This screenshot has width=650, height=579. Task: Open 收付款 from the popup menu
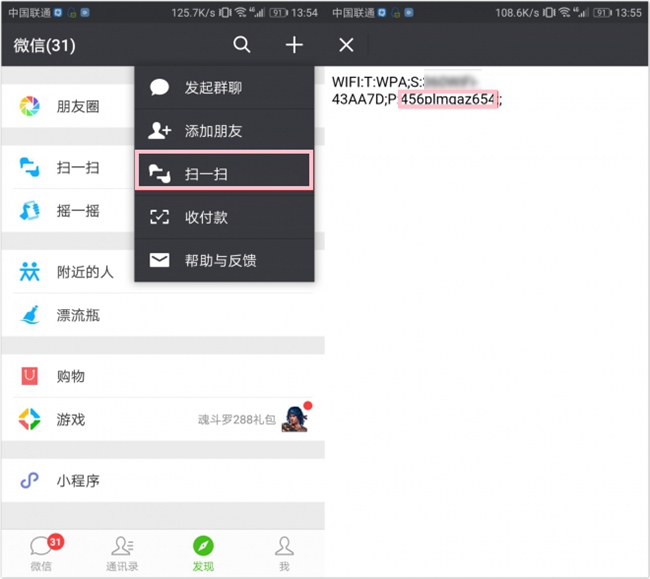click(224, 217)
